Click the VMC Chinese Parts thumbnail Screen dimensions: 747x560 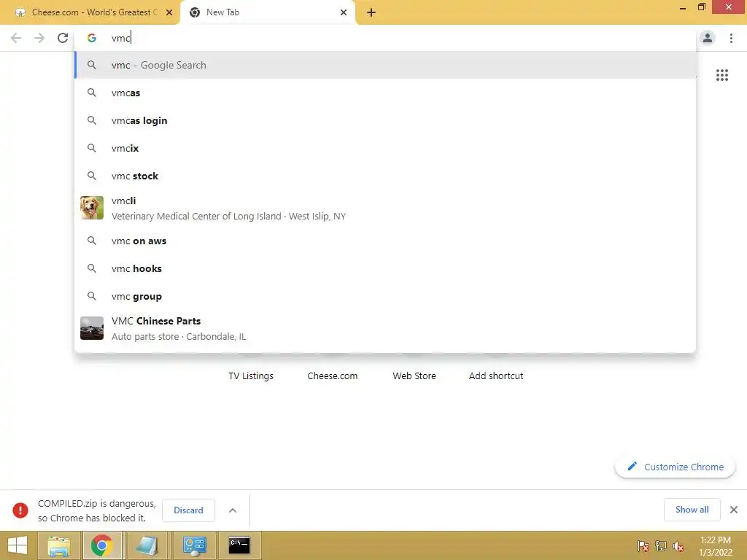tap(92, 328)
